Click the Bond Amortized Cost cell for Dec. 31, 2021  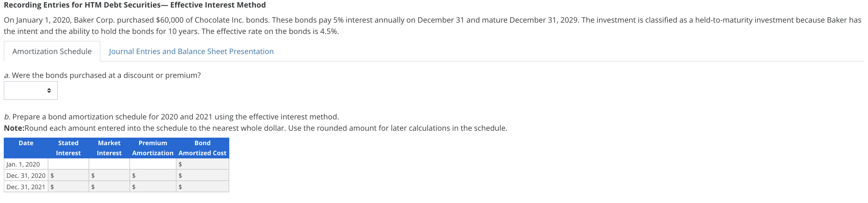tap(203, 186)
